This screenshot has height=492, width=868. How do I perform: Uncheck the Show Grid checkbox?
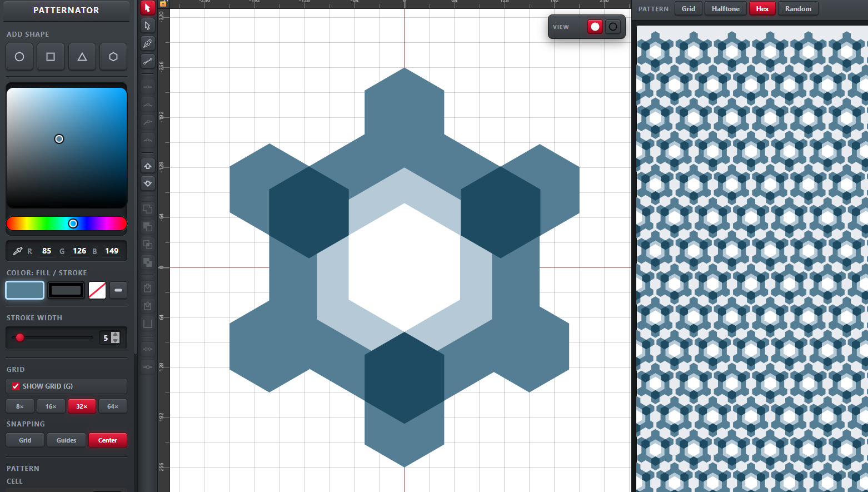(x=16, y=386)
